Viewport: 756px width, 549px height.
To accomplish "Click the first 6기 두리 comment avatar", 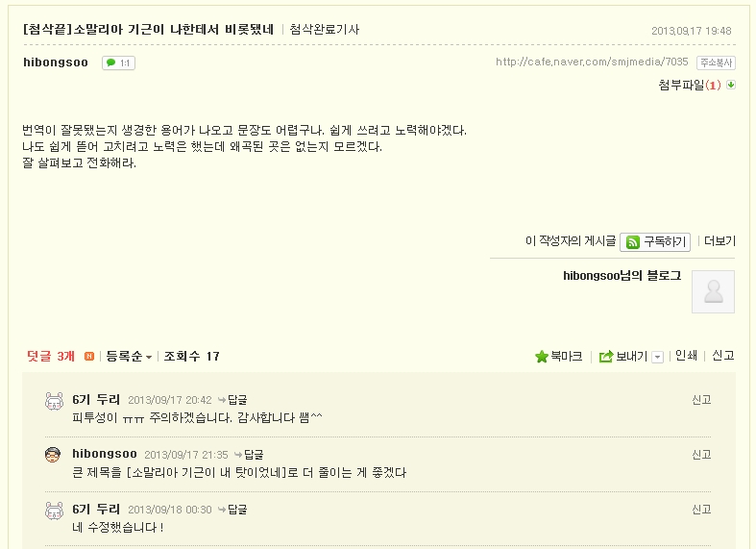I will point(54,401).
